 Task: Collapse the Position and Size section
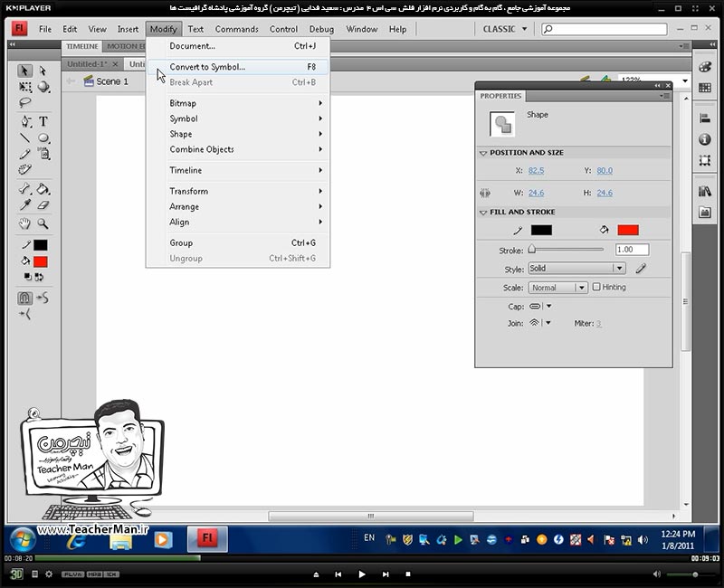point(483,153)
